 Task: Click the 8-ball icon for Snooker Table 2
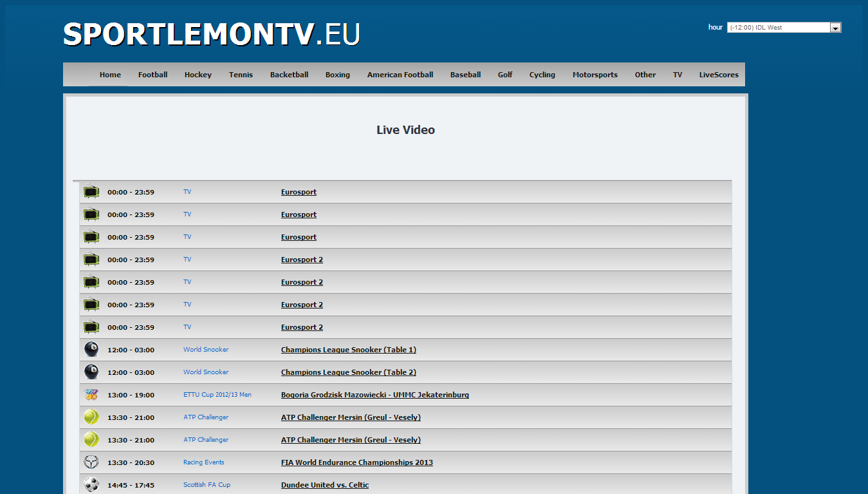click(91, 372)
